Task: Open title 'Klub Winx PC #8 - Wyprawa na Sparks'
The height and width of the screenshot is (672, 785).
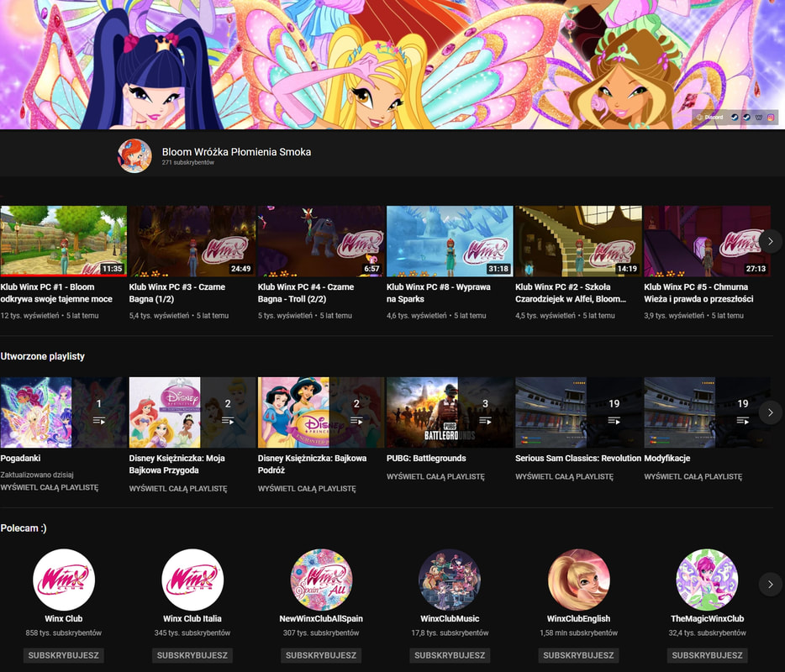Action: pyautogui.click(x=439, y=292)
